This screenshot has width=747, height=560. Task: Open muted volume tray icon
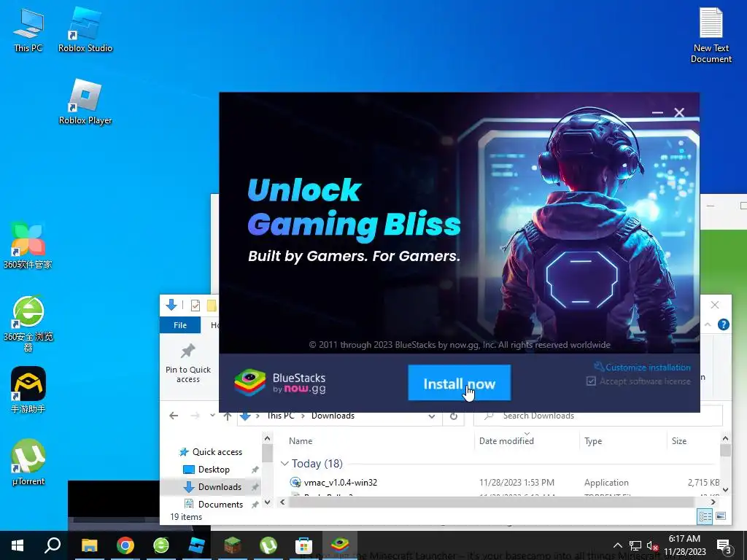[x=652, y=545]
